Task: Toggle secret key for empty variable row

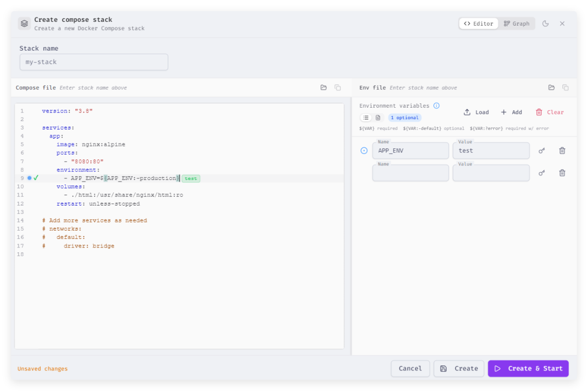Action: pos(542,173)
